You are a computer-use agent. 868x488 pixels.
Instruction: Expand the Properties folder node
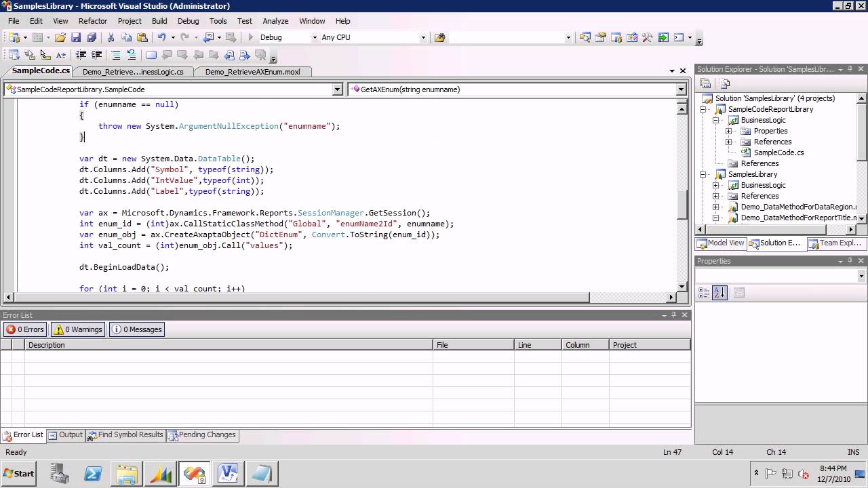[729, 131]
